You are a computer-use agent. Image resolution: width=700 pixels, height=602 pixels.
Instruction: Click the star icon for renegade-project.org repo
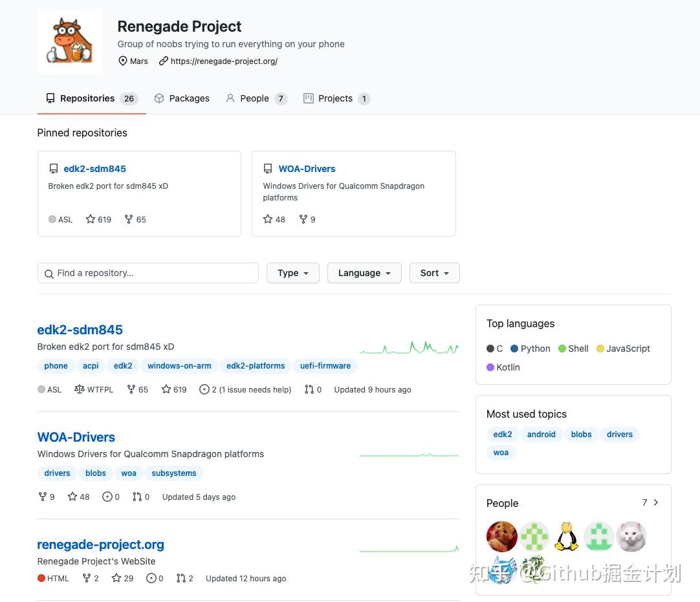click(116, 578)
